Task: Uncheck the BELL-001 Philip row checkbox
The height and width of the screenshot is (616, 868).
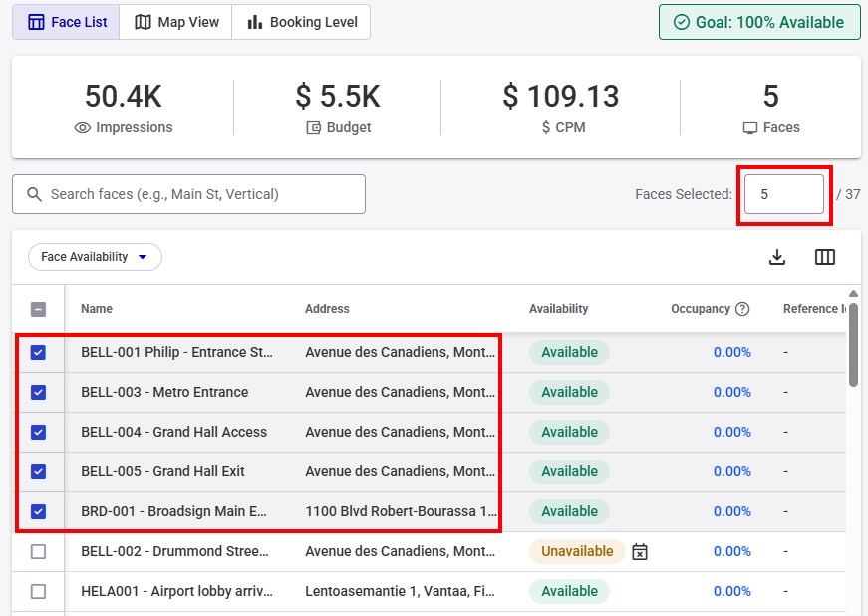Action: click(x=38, y=352)
